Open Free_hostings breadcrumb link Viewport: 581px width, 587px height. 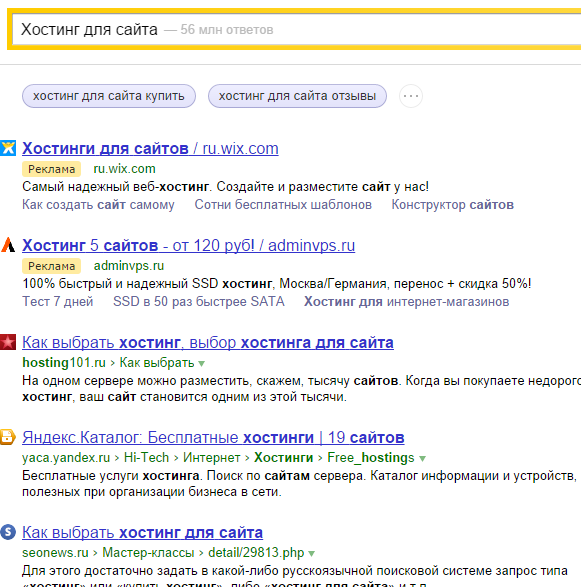click(371, 457)
